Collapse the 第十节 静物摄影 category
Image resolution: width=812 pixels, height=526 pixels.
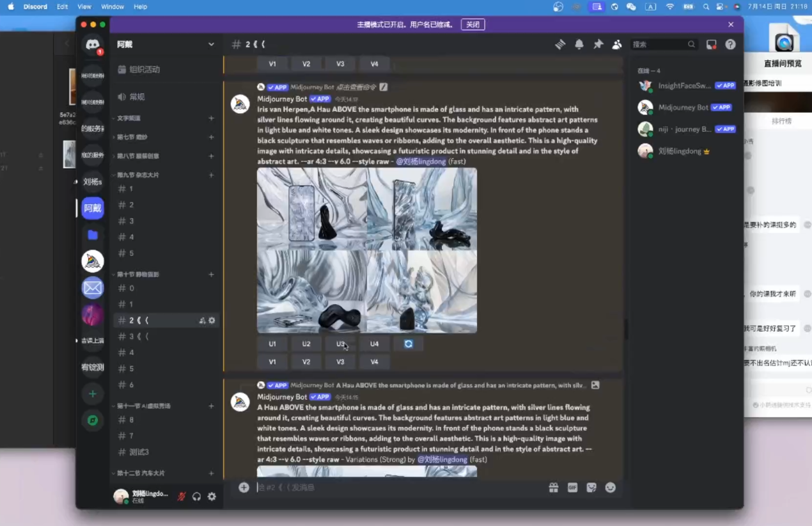(x=137, y=274)
